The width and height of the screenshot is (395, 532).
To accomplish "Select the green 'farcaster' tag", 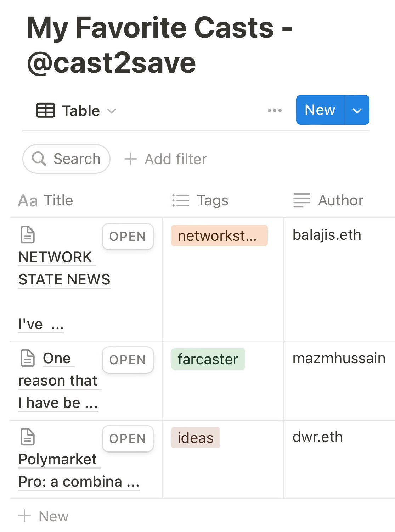I will tap(208, 359).
